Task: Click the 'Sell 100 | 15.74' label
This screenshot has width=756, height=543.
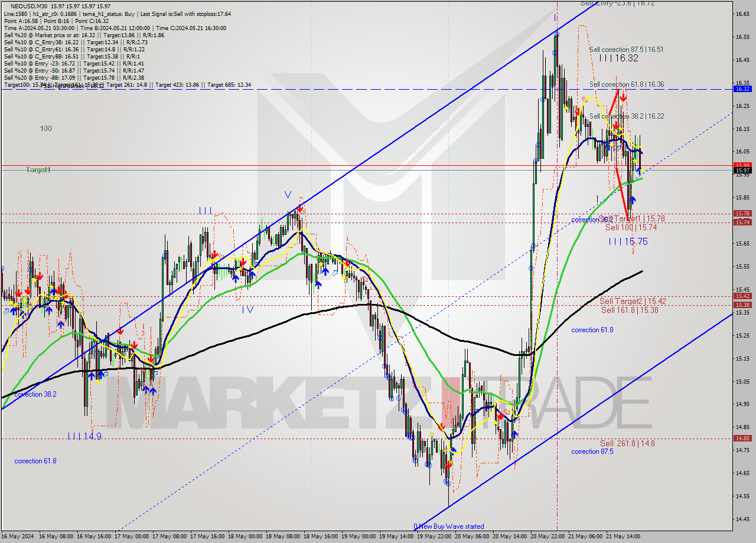Action: (x=631, y=227)
